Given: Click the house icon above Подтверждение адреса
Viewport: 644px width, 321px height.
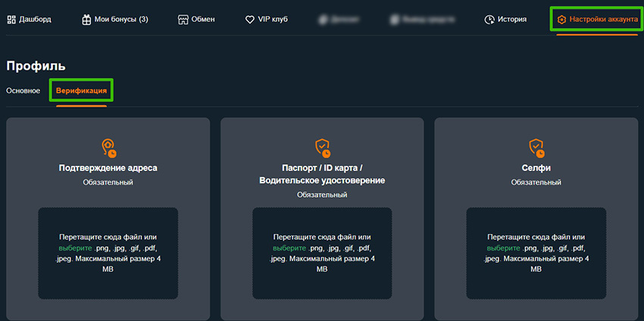Looking at the screenshot, I should (x=108, y=146).
